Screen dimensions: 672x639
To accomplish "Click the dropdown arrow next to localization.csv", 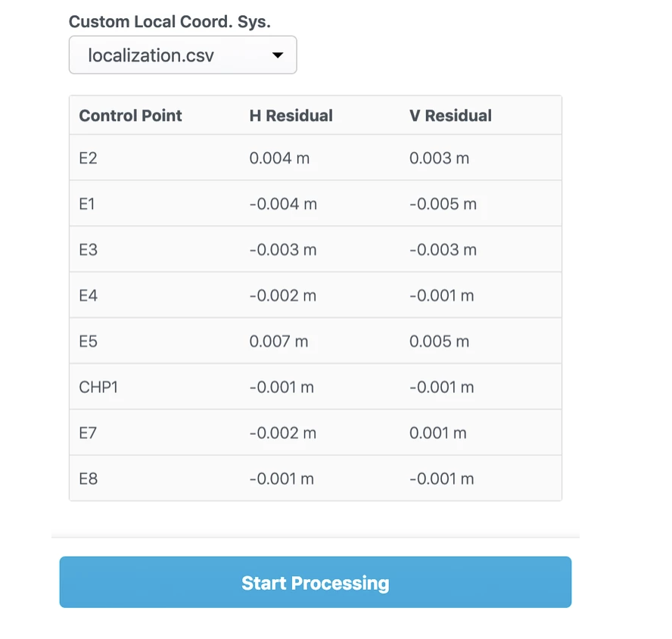I will pyautogui.click(x=278, y=55).
